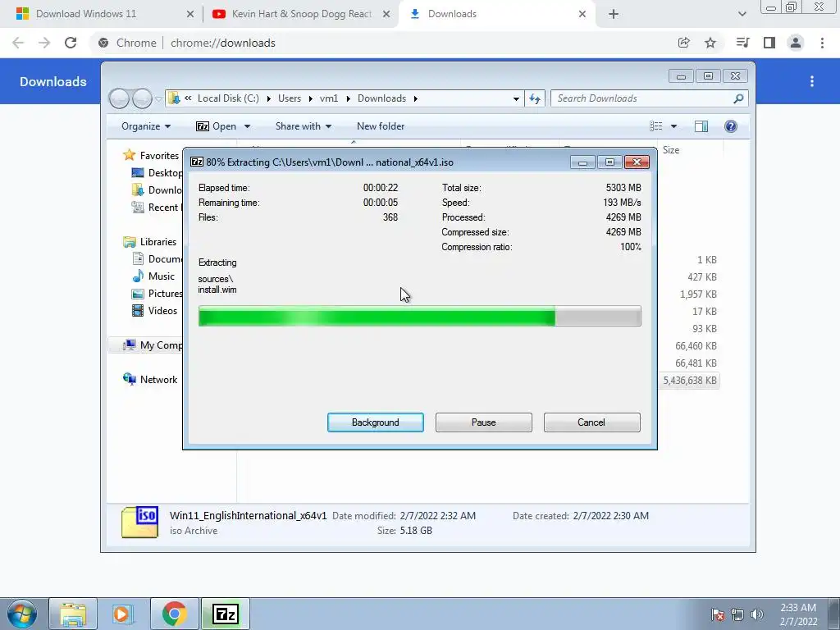Reload the Chrome page
This screenshot has width=840, height=630.
coord(71,43)
